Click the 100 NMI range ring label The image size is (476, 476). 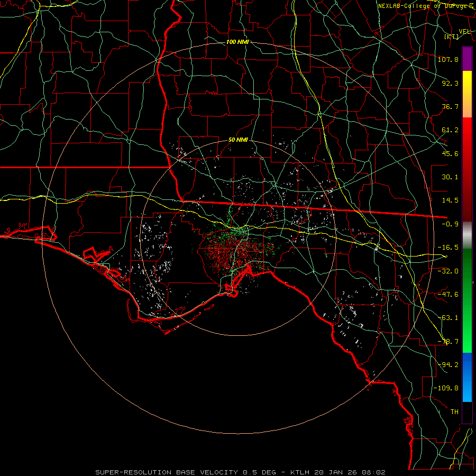point(237,42)
